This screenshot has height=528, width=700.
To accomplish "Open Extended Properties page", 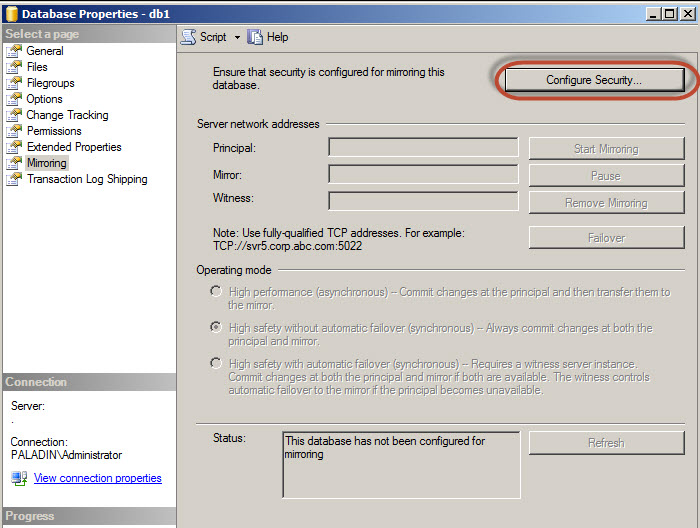I will [74, 147].
